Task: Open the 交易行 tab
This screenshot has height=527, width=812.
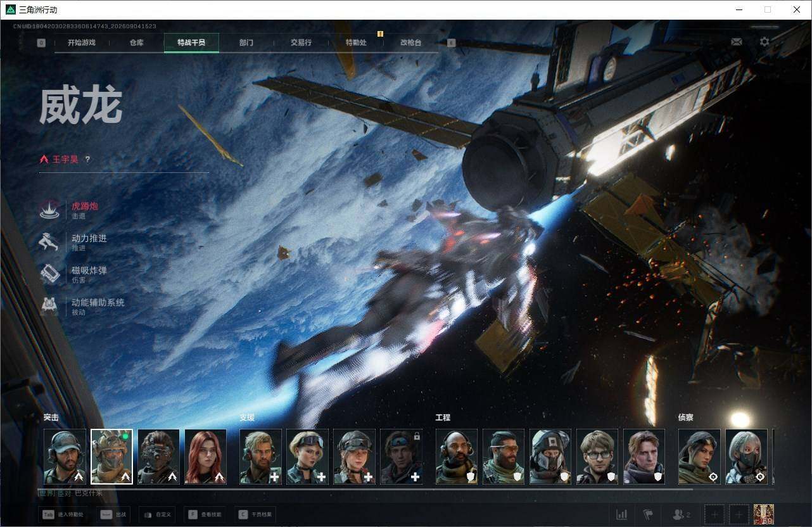Action: (301, 42)
